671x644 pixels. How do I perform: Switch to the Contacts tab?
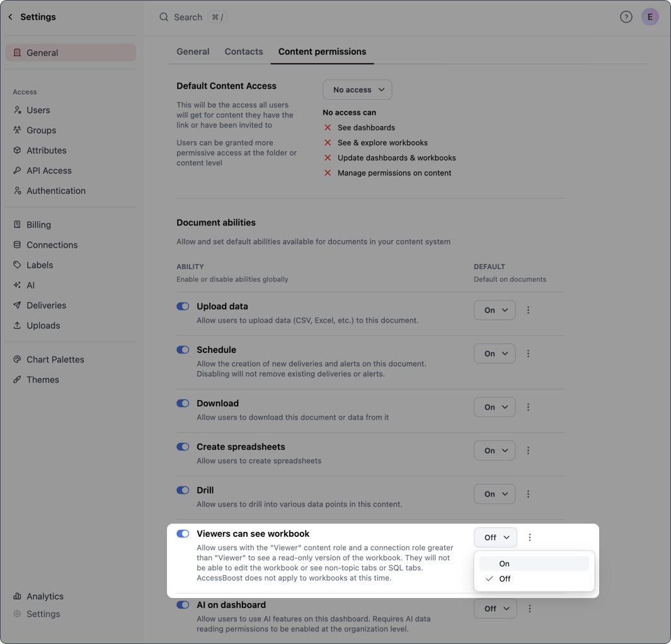point(243,52)
